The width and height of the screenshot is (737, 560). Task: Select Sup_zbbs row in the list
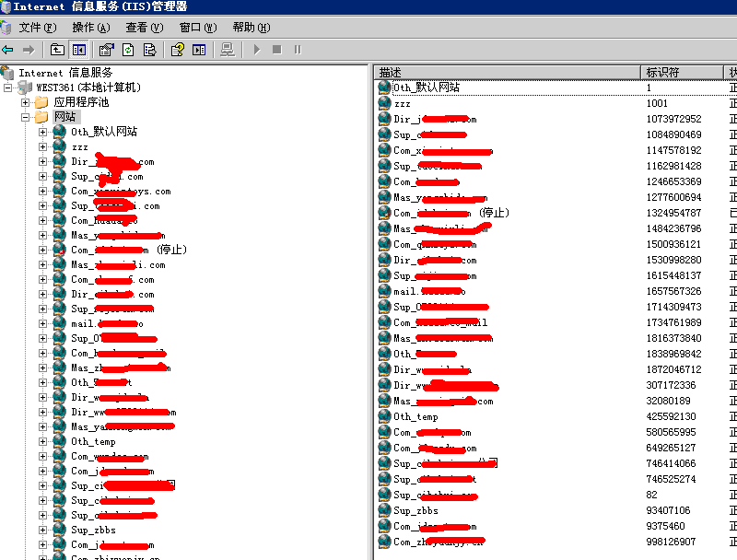click(415, 510)
